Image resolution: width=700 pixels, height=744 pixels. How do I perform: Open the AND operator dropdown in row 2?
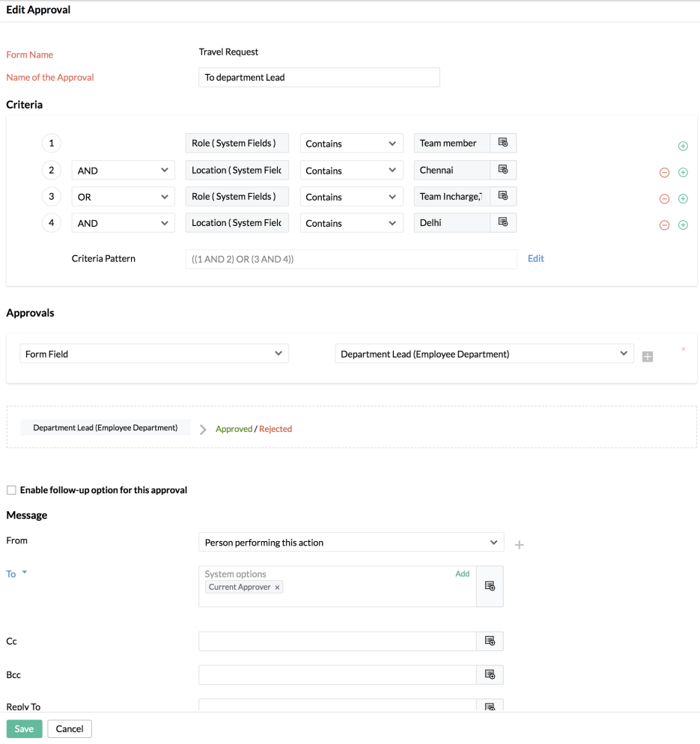click(x=124, y=171)
